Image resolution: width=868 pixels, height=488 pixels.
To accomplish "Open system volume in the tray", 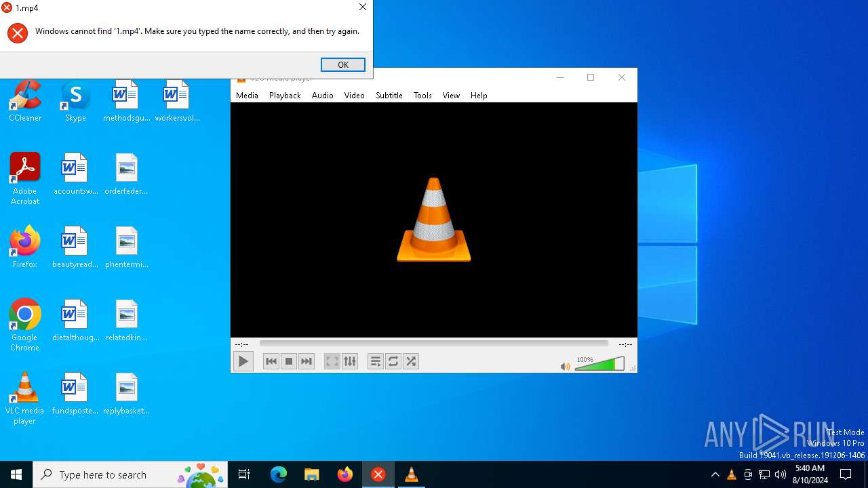I will tap(781, 474).
